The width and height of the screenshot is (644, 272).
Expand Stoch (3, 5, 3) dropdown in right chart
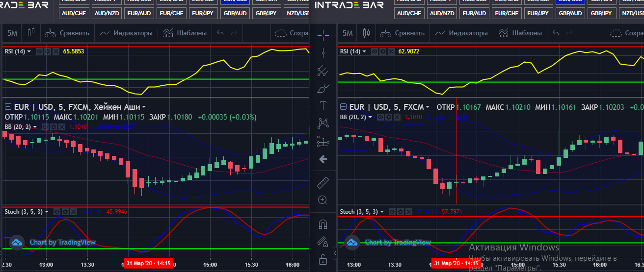coord(382,212)
